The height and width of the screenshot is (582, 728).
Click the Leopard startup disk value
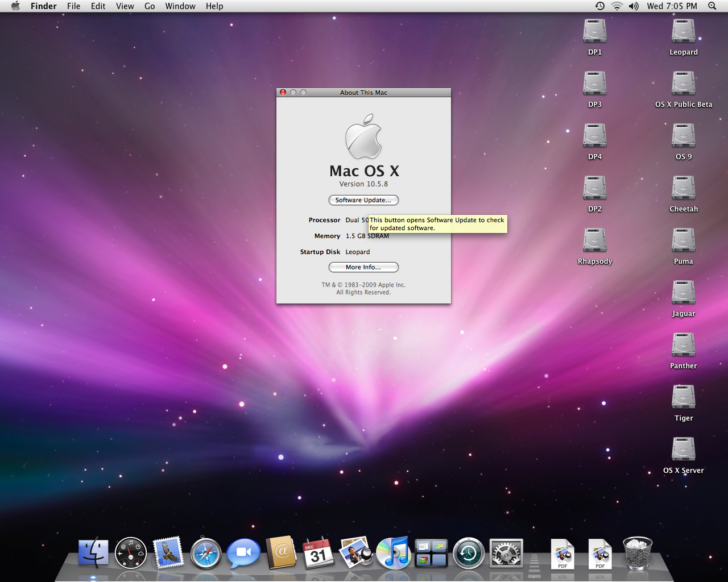pos(358,252)
